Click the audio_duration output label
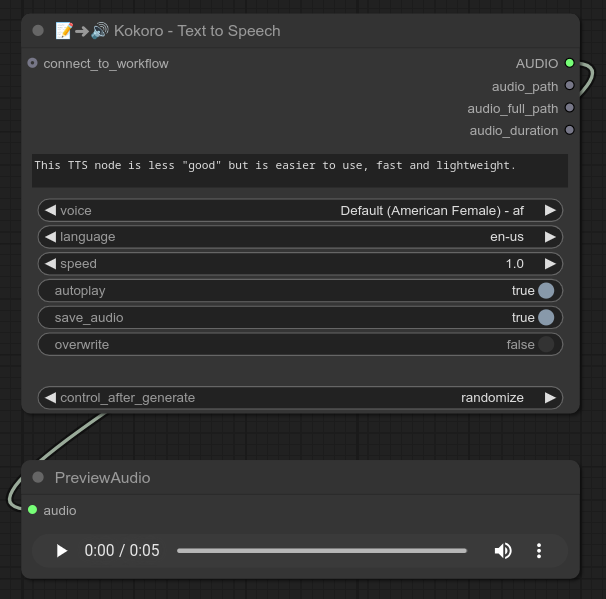 tap(514, 131)
